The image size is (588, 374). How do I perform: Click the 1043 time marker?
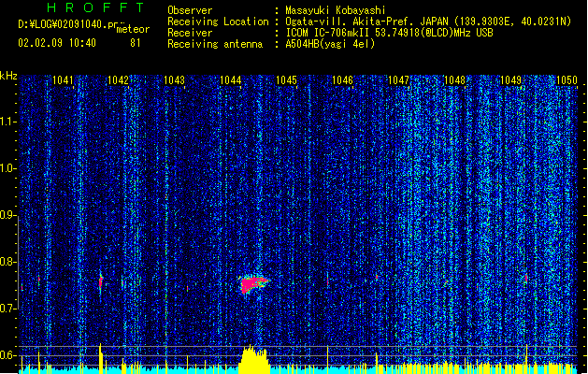coord(175,80)
